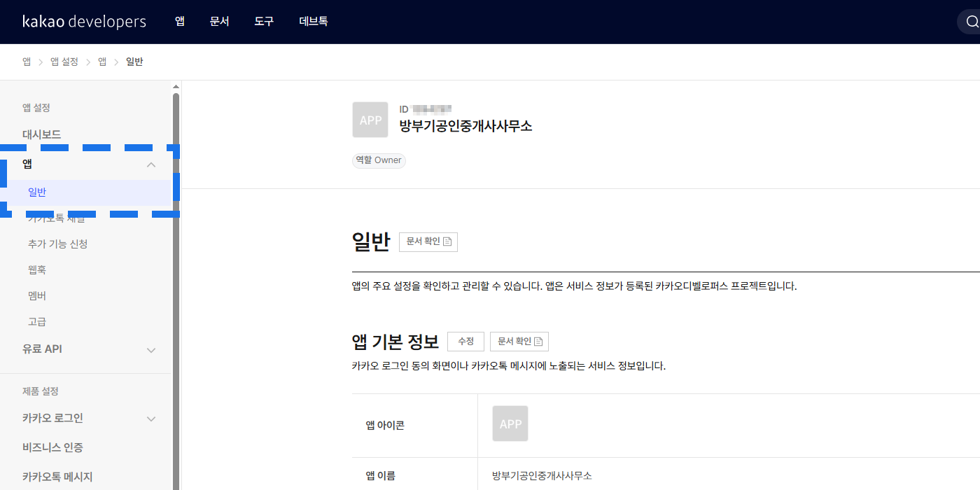Open 웹훅 in the sidebar
The height and width of the screenshot is (490, 980).
pos(37,270)
